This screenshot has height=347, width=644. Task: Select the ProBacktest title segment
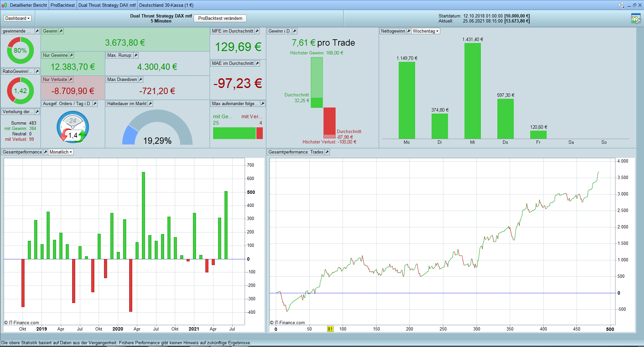pos(63,5)
